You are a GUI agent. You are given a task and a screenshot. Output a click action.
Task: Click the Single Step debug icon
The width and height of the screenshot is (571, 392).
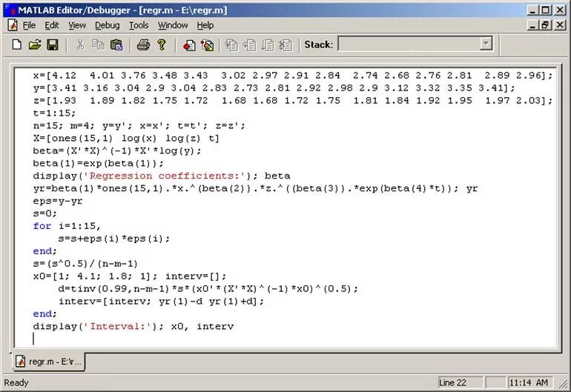(250, 45)
